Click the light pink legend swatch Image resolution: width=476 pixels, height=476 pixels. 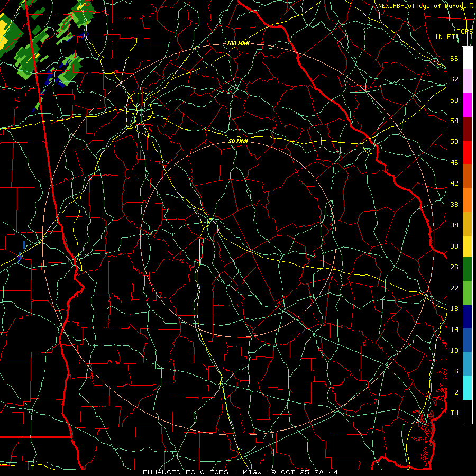467,81
